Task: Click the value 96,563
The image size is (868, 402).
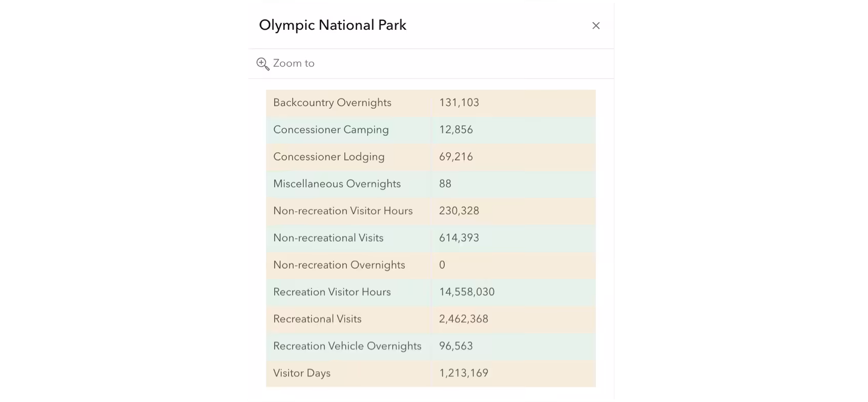Action: 456,346
